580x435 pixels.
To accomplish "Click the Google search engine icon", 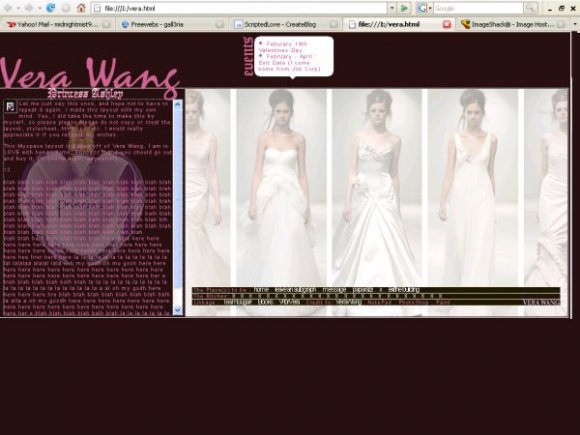I will (x=422, y=8).
